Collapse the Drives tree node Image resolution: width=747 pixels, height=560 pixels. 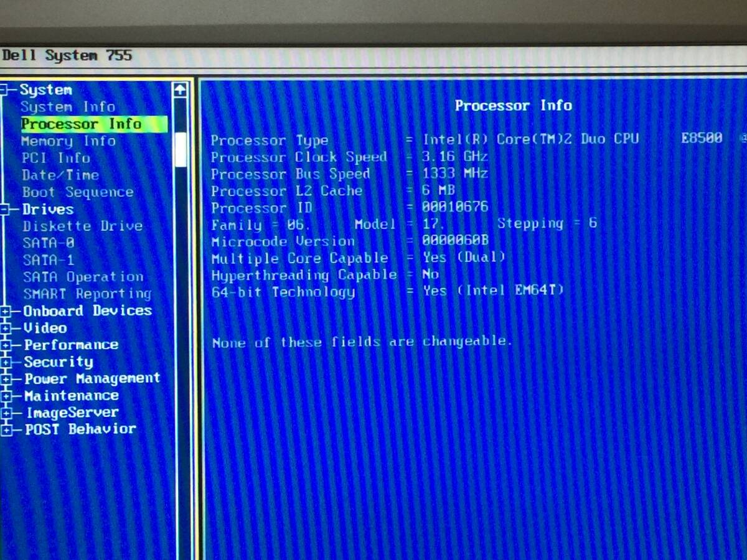click(x=5, y=210)
